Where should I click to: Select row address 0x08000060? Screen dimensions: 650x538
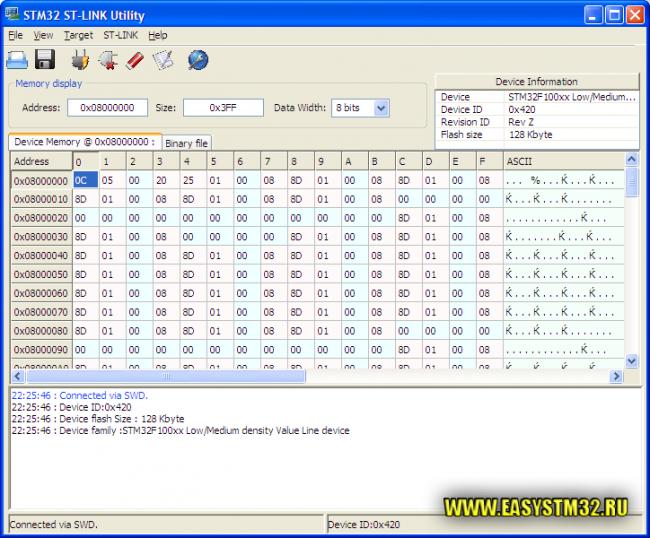(x=41, y=293)
